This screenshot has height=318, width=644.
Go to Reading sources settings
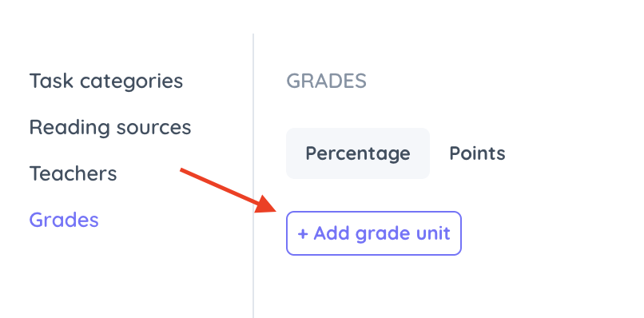(110, 127)
